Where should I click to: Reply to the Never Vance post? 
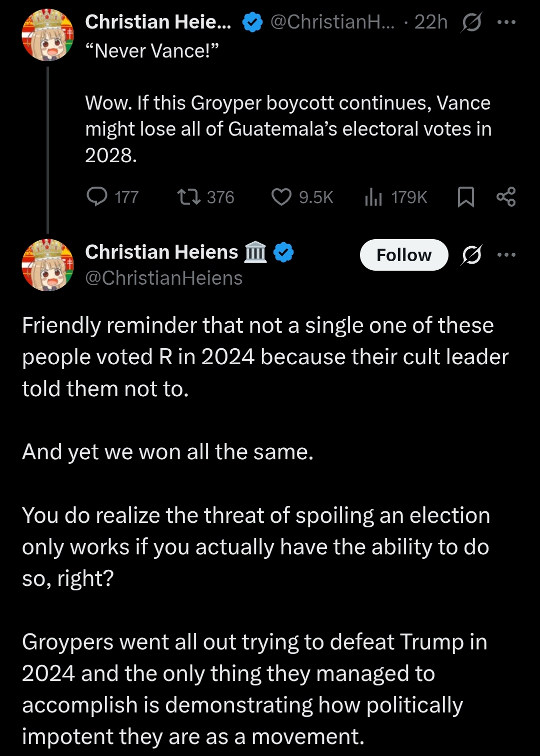click(97, 197)
